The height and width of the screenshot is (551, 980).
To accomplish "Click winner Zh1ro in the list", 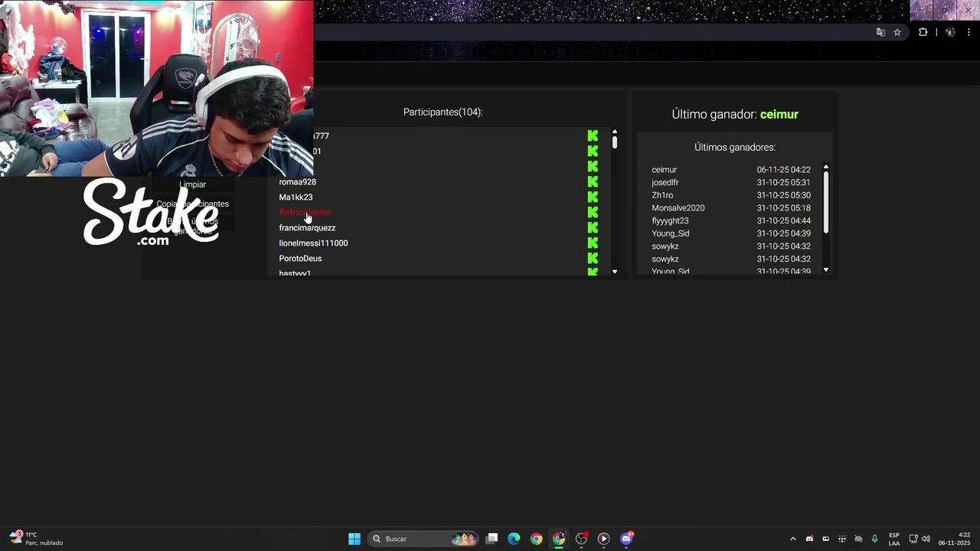I will coord(662,195).
